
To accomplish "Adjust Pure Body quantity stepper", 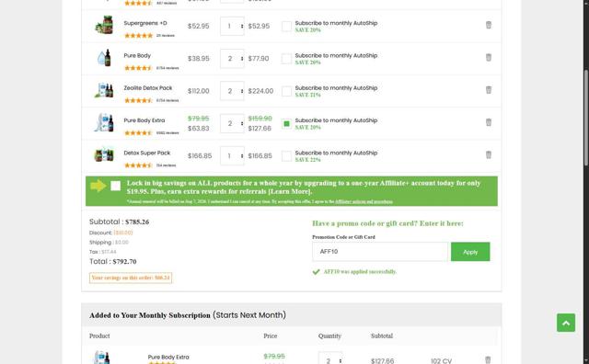I will pos(232,59).
